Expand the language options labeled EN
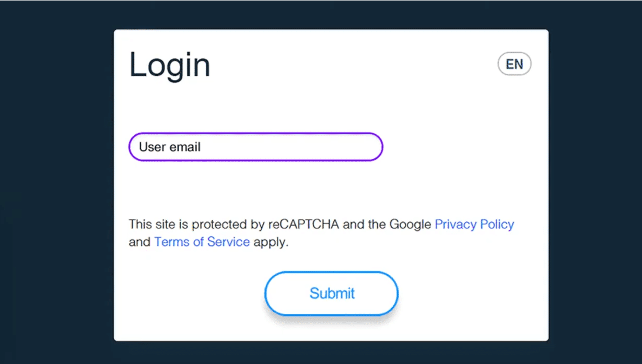The image size is (642, 364). [515, 64]
